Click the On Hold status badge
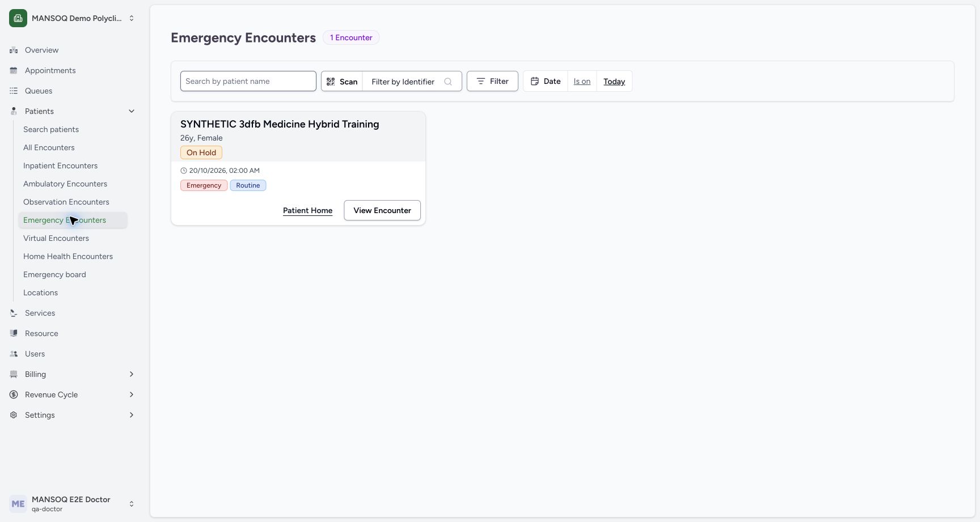The width and height of the screenshot is (980, 522). (x=201, y=152)
